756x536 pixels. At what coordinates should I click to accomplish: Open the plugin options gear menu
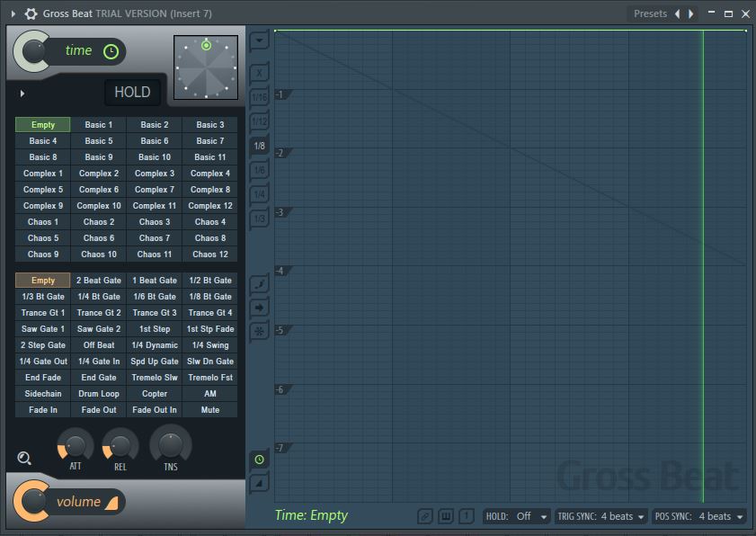[x=31, y=13]
